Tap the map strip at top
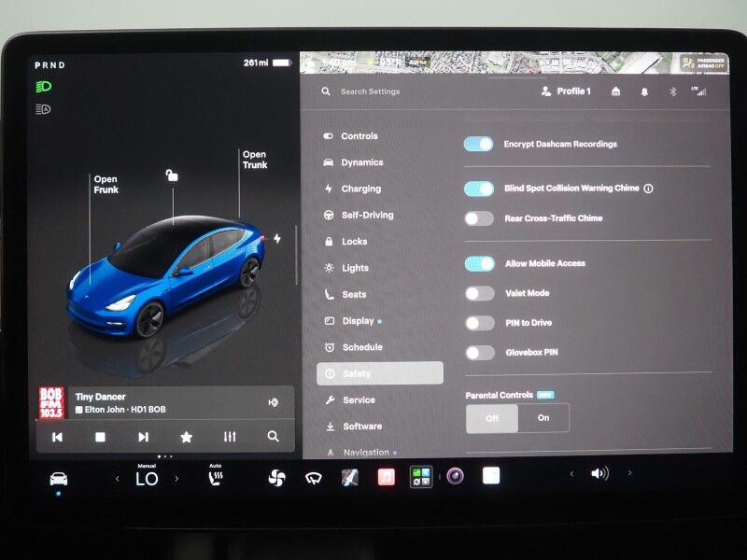This screenshot has height=560, width=747. 514,63
